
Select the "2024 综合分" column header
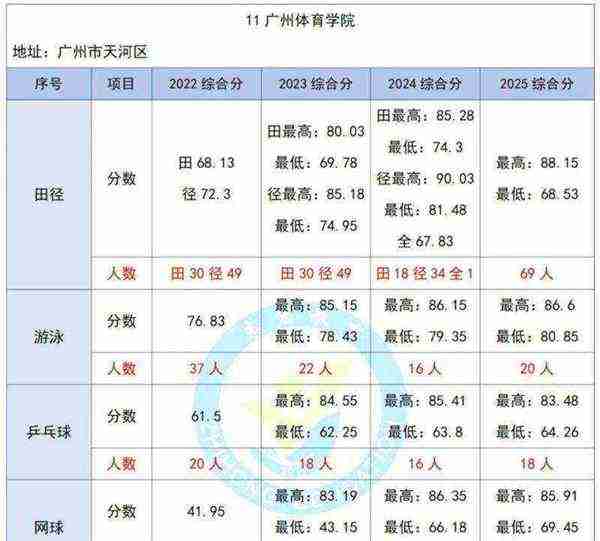point(425,83)
